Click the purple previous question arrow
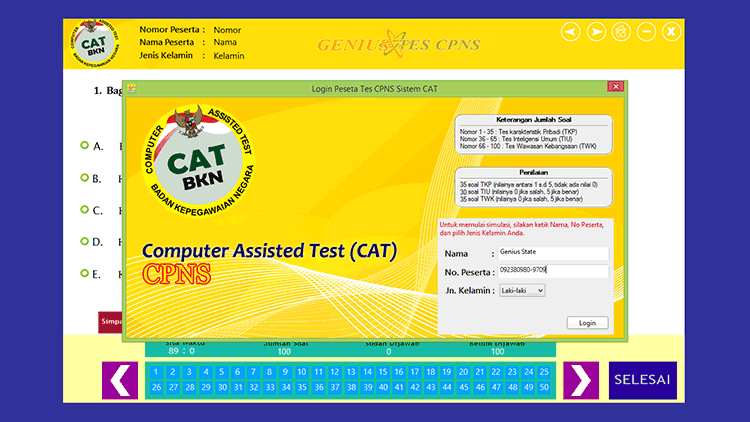Image resolution: width=750 pixels, height=422 pixels. coord(120,380)
